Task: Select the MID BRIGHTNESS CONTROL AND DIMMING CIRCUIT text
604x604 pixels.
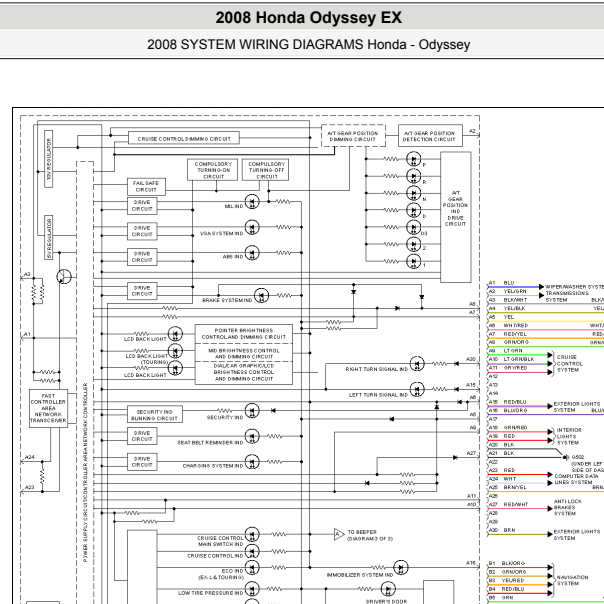Action: coord(244,354)
